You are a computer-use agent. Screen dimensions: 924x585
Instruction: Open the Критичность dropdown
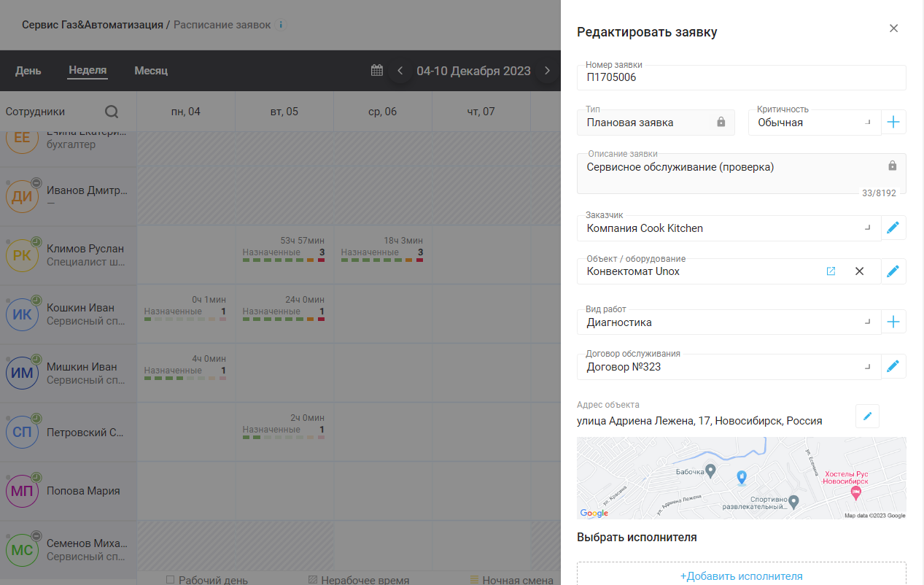(x=815, y=123)
